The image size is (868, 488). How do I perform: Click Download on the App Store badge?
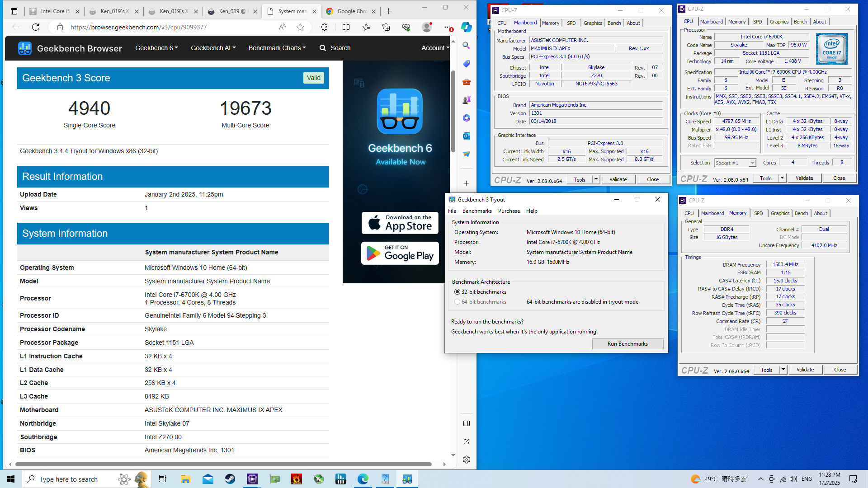pos(400,223)
